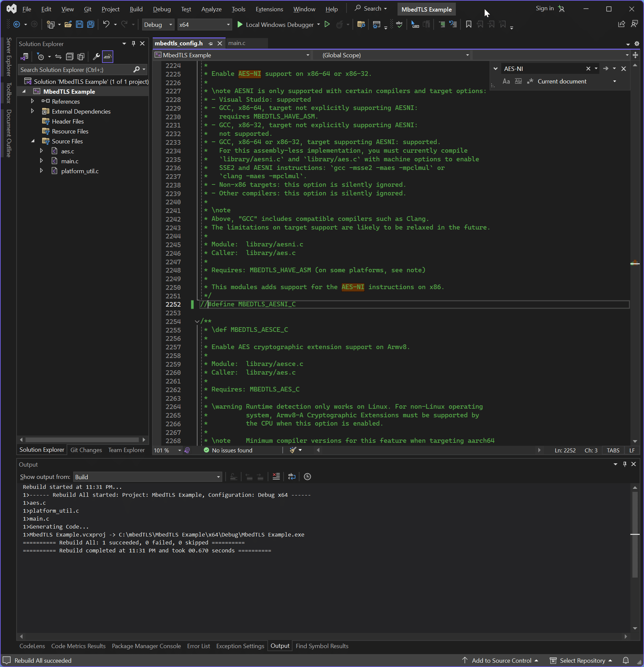Clear all text in the Output window
Screen dimensions: 644x667
(276, 477)
